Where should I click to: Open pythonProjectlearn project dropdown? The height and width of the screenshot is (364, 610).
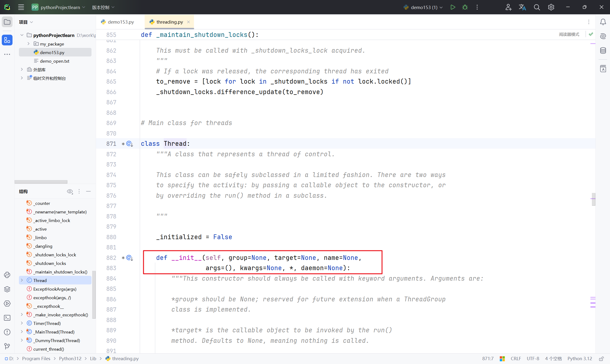tap(58, 7)
